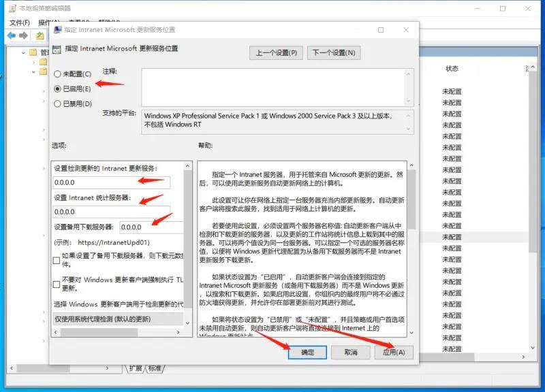Apply changes with the 应用(A) button

tap(394, 353)
